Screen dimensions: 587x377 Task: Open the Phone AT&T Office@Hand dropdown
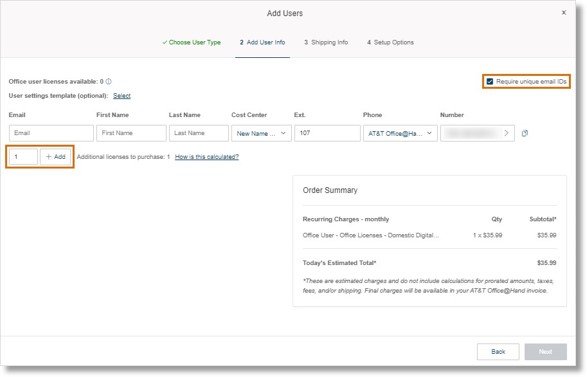[x=400, y=133]
